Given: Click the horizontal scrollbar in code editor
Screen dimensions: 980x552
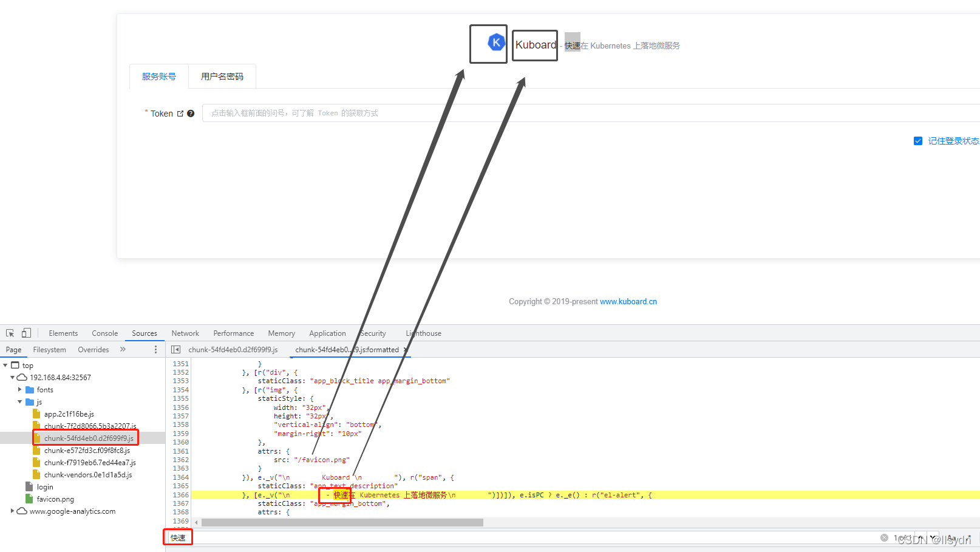Looking at the screenshot, I should tap(342, 522).
